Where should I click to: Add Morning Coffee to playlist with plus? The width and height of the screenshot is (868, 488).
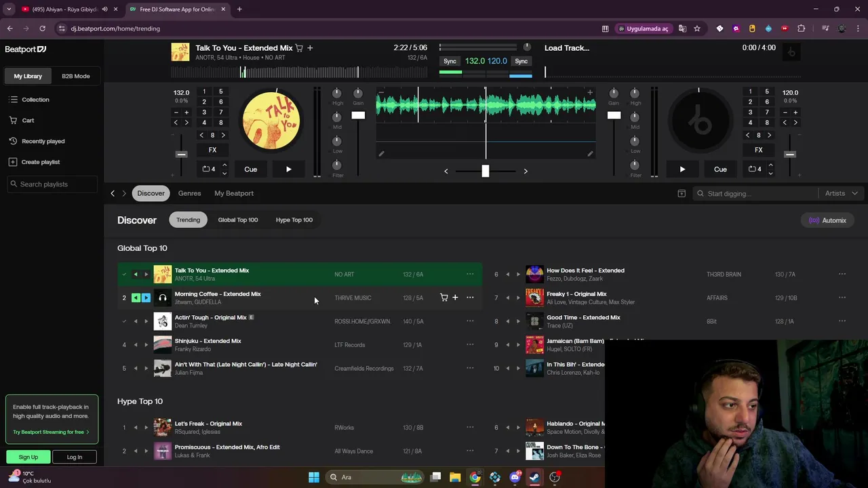[x=455, y=298]
